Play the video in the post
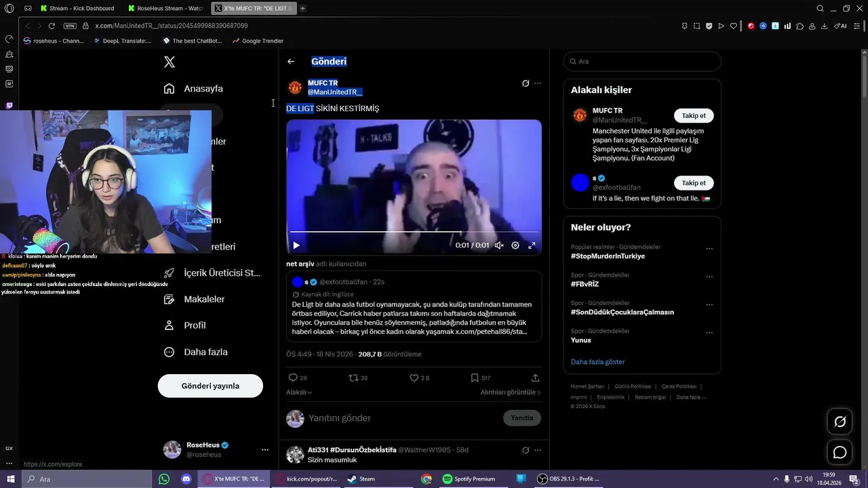The image size is (868, 488). [296, 245]
